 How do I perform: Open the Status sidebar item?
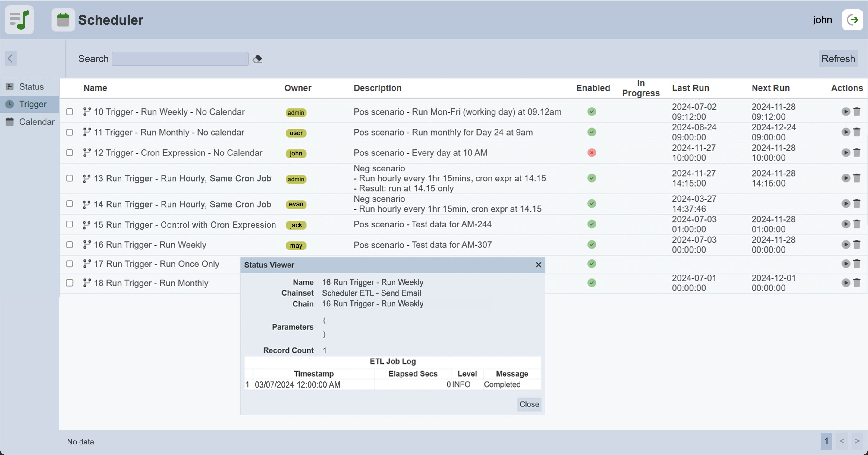[x=31, y=87]
